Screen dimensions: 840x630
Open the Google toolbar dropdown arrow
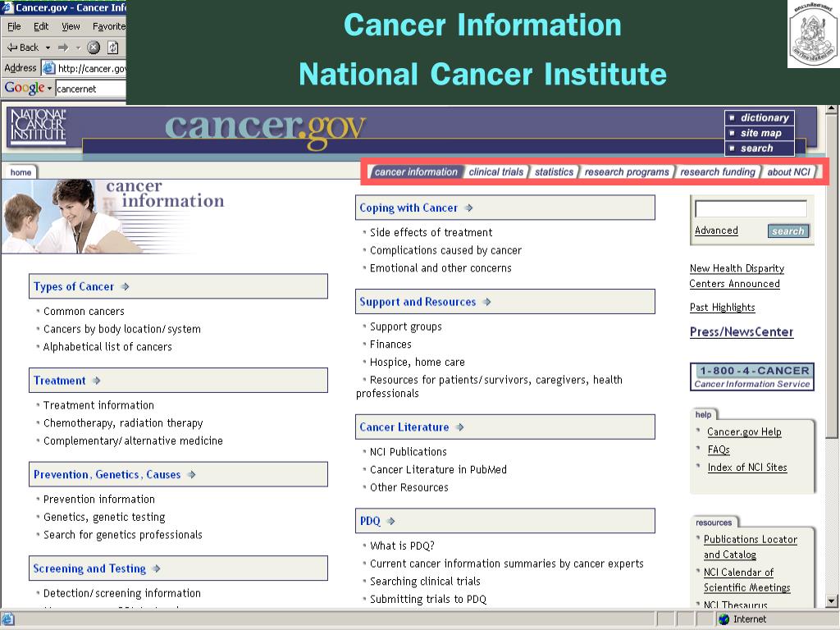click(50, 89)
